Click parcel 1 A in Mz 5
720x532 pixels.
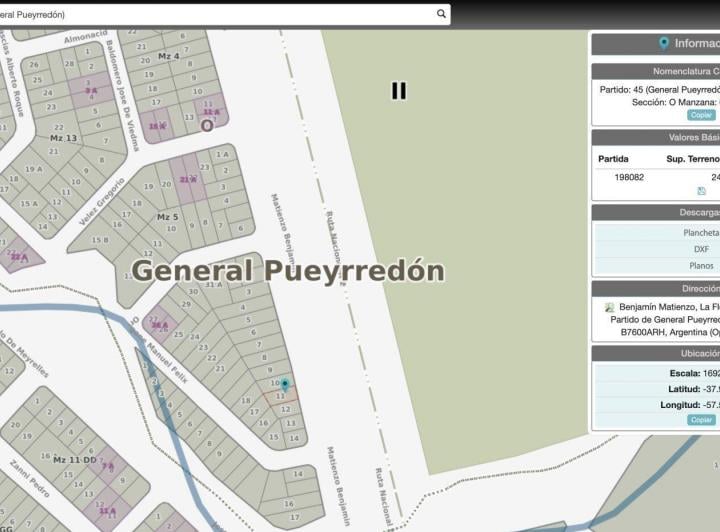click(x=222, y=154)
